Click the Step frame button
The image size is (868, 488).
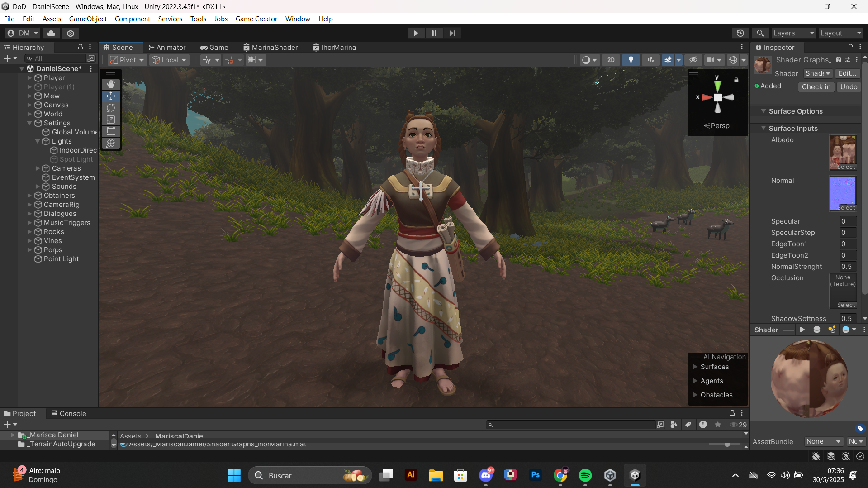pyautogui.click(x=452, y=33)
